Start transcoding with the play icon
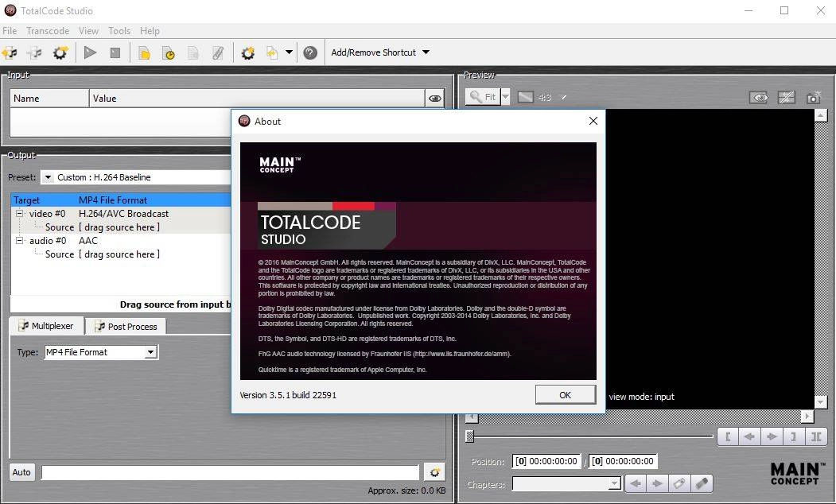Image resolution: width=836 pixels, height=504 pixels. [x=90, y=52]
